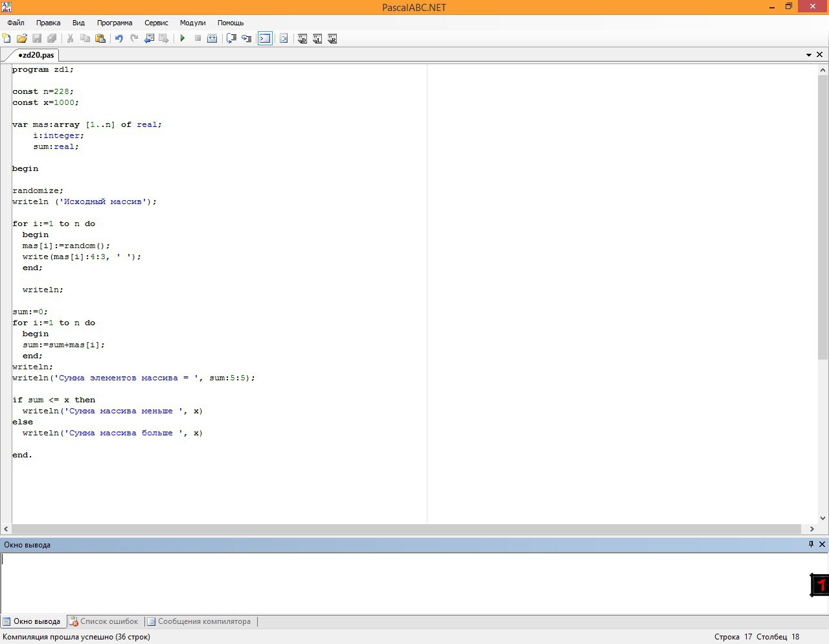Close the zd20.pas document tab
Screen dimensions: 829x644
tap(820, 55)
